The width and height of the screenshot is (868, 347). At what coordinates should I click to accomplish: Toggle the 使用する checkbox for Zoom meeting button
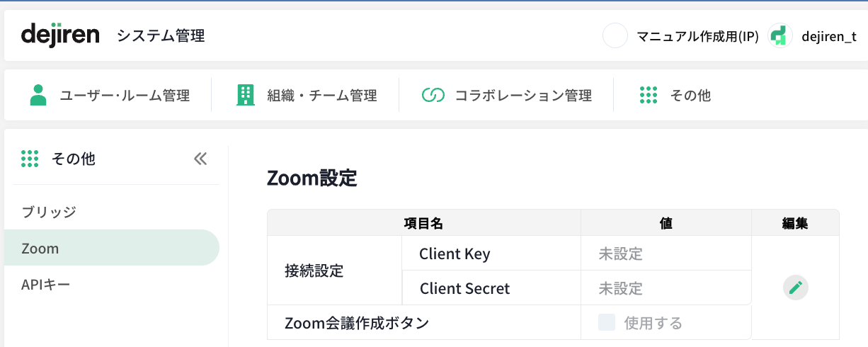coord(607,323)
